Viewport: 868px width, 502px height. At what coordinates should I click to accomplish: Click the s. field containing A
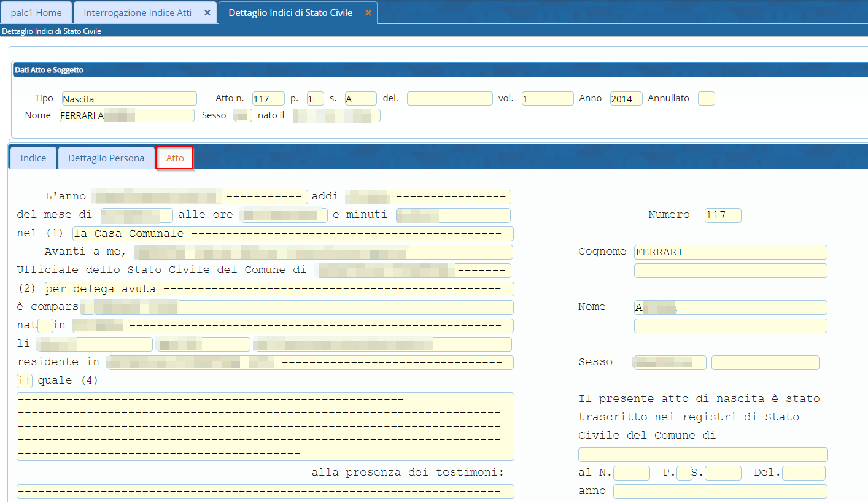360,99
